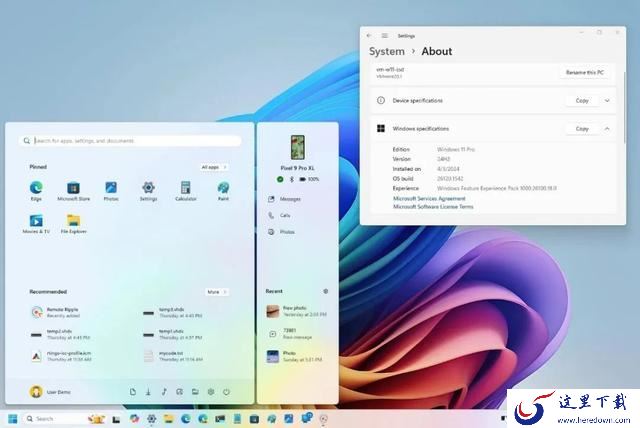Image resolution: width=640 pixels, height=428 pixels.
Task: Click the Settings window vertical scrollbar
Action: (x=624, y=107)
